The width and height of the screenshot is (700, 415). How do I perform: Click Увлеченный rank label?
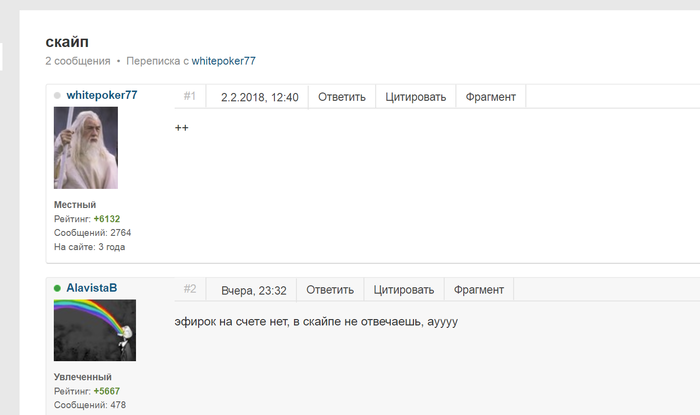tap(83, 377)
